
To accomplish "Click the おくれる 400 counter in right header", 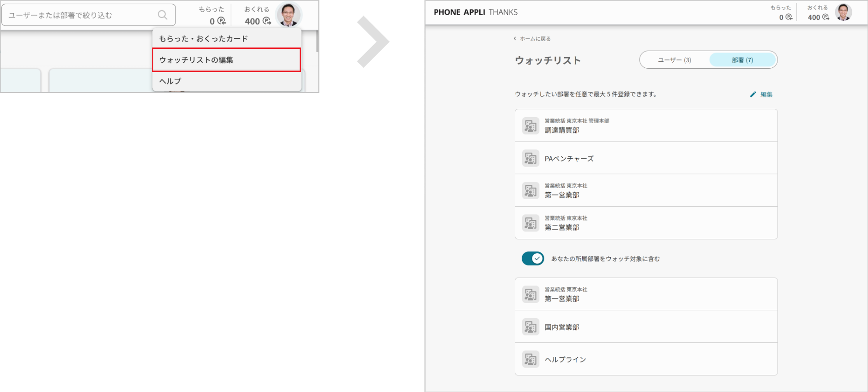I will coord(818,13).
